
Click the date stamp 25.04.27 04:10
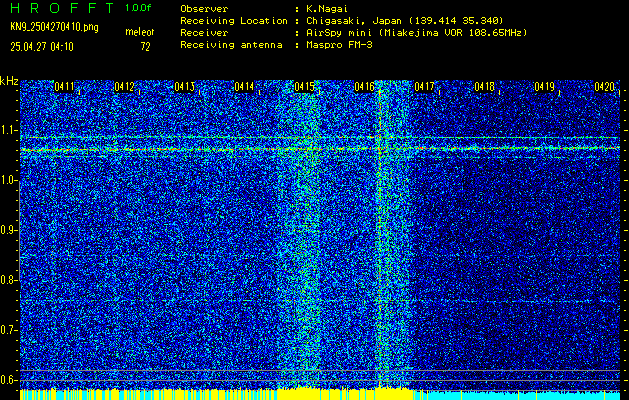click(x=42, y=47)
